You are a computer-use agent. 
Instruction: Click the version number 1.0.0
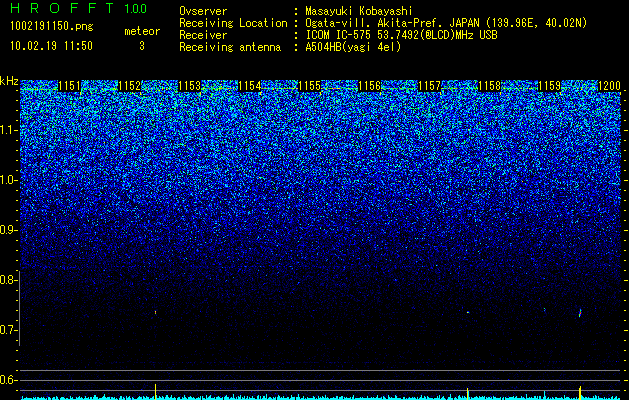pos(135,8)
